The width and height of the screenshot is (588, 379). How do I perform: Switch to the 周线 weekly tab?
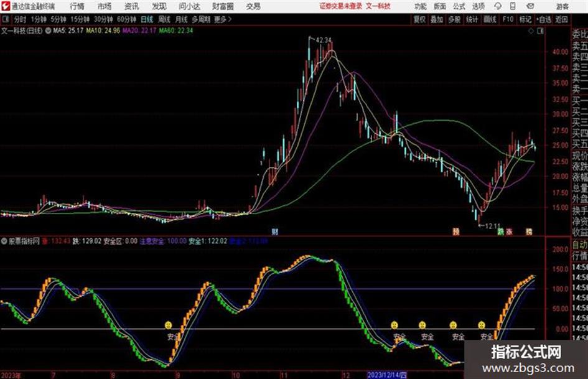pyautogui.click(x=164, y=19)
